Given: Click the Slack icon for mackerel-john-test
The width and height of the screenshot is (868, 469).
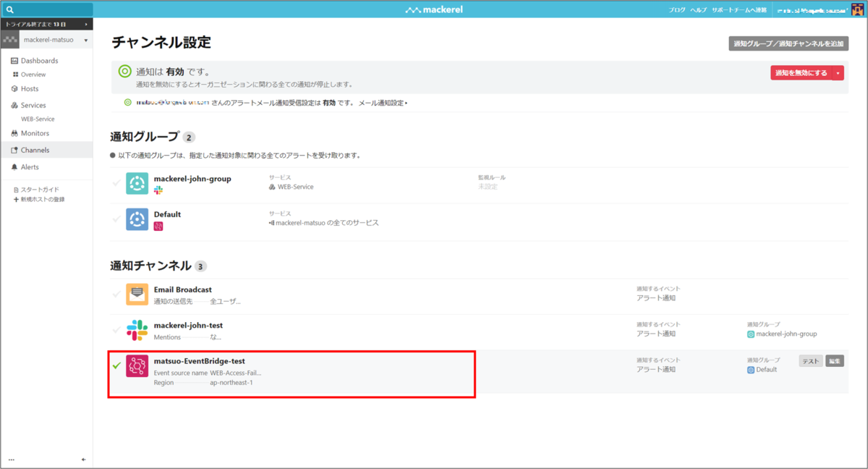Looking at the screenshot, I should point(137,330).
